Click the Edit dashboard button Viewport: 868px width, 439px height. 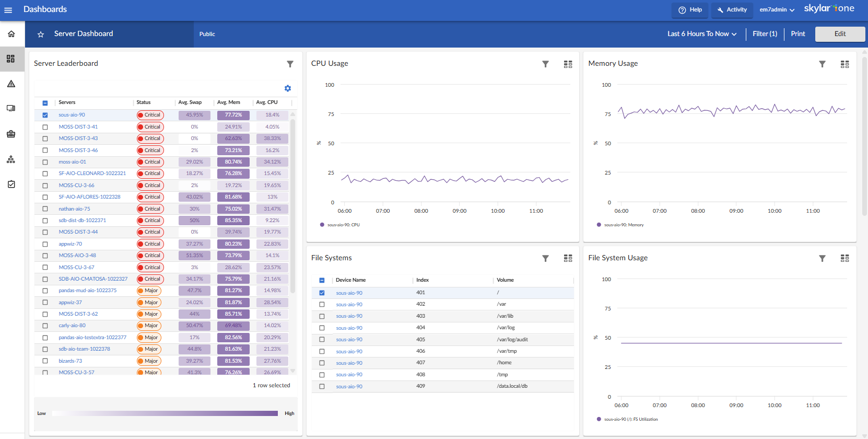pos(840,34)
